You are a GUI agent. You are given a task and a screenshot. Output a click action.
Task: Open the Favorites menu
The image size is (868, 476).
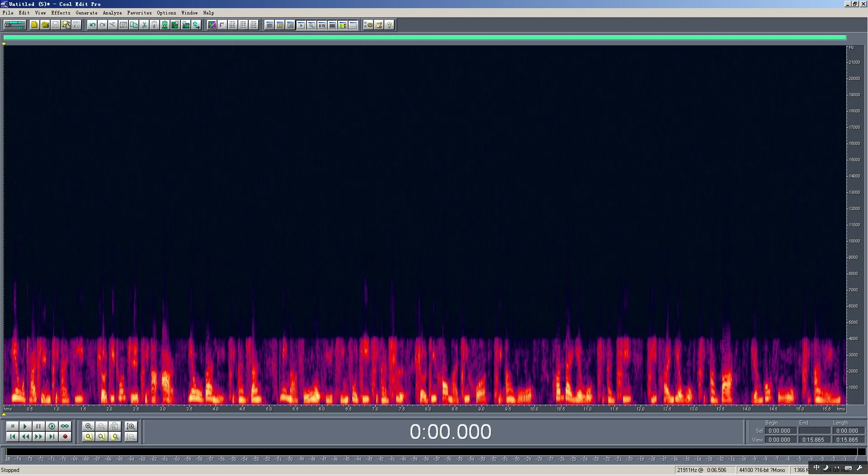[139, 13]
